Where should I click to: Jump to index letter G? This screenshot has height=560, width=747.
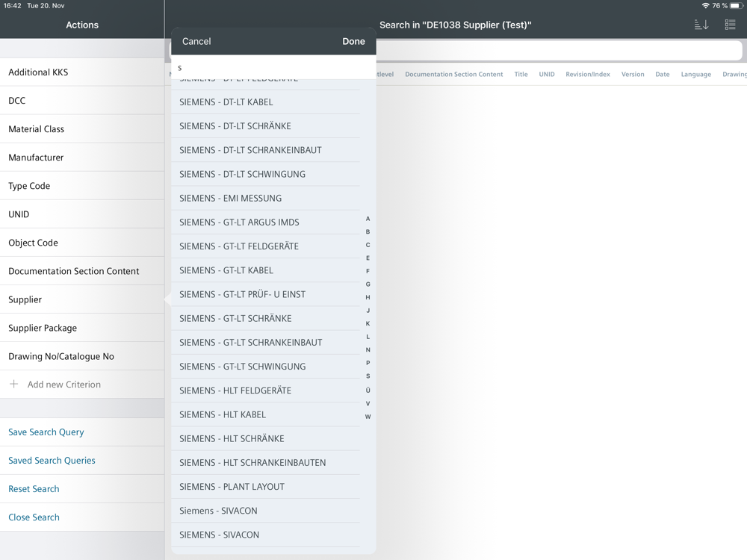[x=368, y=284]
